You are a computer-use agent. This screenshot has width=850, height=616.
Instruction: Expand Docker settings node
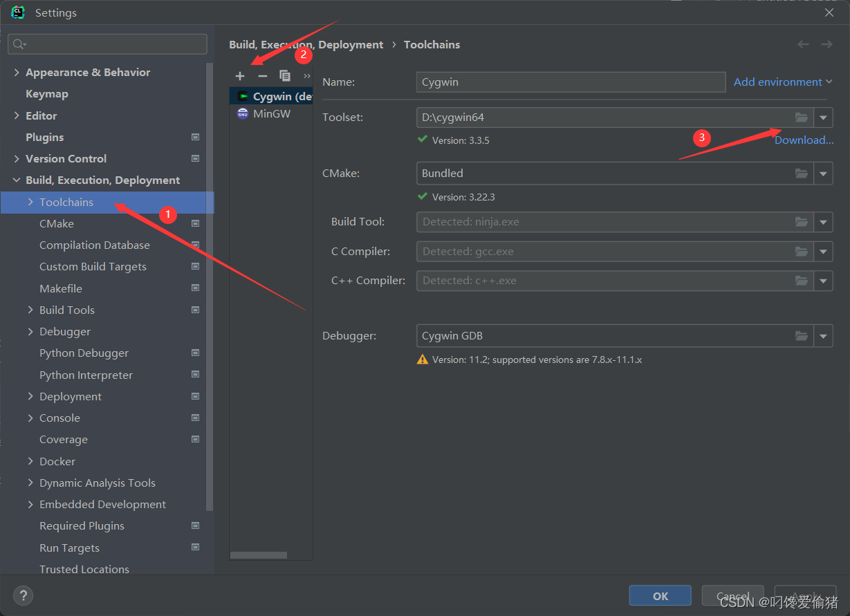click(30, 461)
